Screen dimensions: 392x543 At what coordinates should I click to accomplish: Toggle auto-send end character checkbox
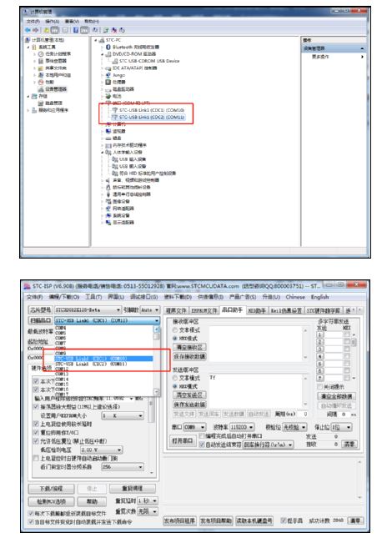coord(202,445)
